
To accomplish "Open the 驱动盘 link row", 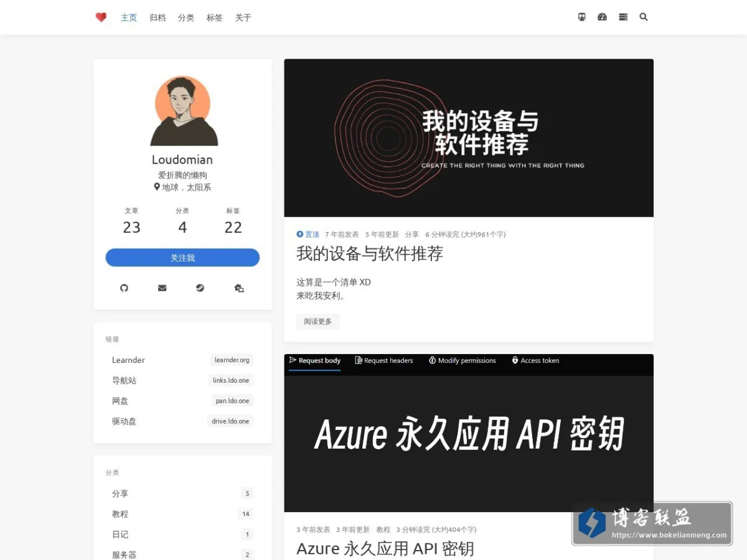I will click(182, 421).
